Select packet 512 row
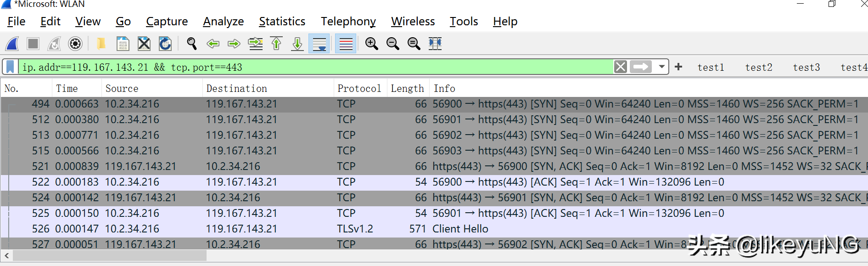Screen dimensions: 868x266 [x=434, y=120]
